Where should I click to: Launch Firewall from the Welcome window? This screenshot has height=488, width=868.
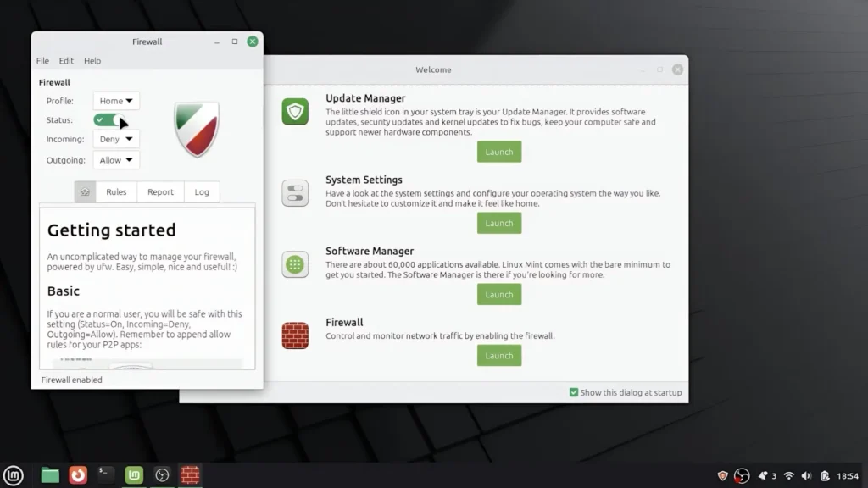pos(499,356)
